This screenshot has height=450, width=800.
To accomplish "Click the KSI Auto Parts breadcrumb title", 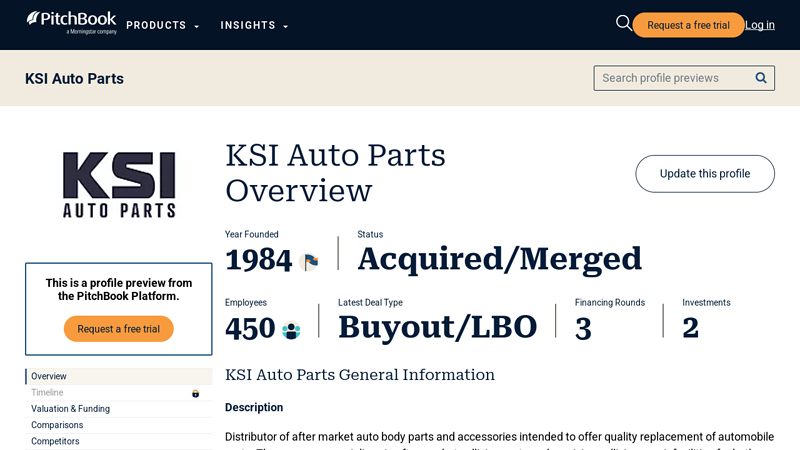I will pos(74,79).
